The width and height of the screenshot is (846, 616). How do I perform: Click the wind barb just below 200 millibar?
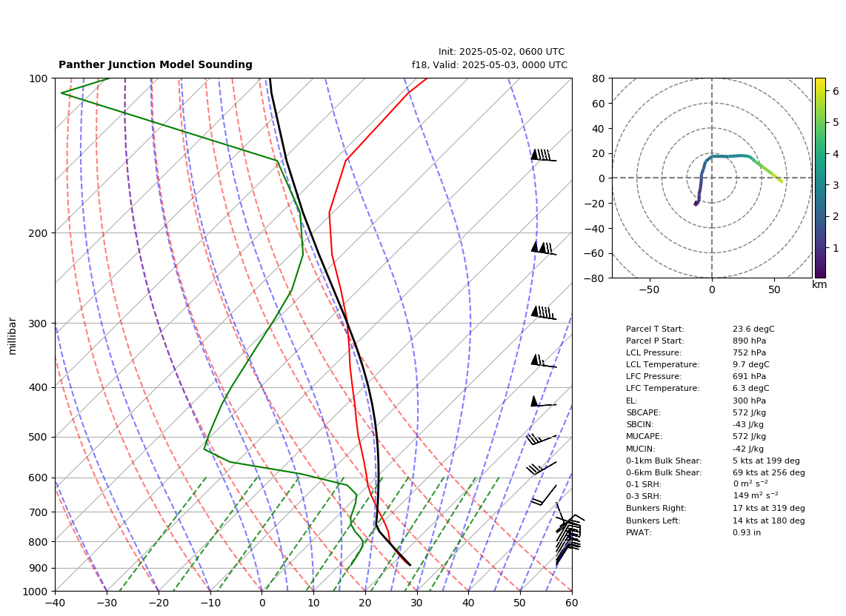(543, 248)
